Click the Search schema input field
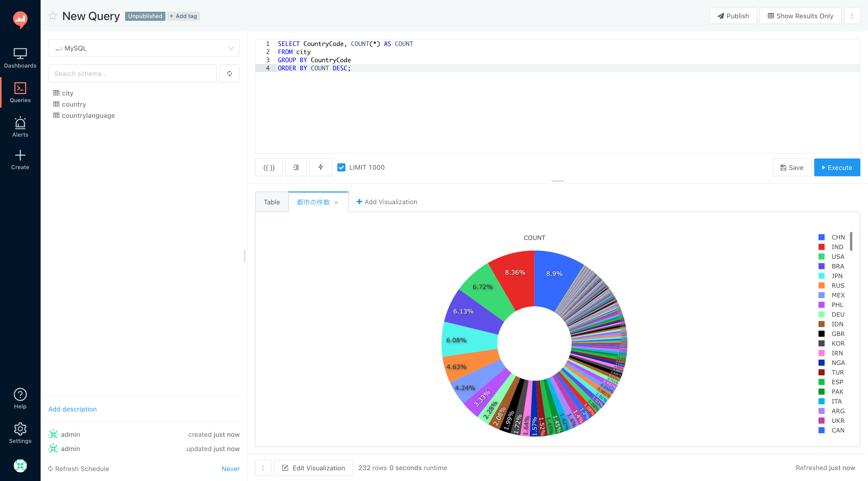This screenshot has height=481, width=868. click(x=132, y=73)
